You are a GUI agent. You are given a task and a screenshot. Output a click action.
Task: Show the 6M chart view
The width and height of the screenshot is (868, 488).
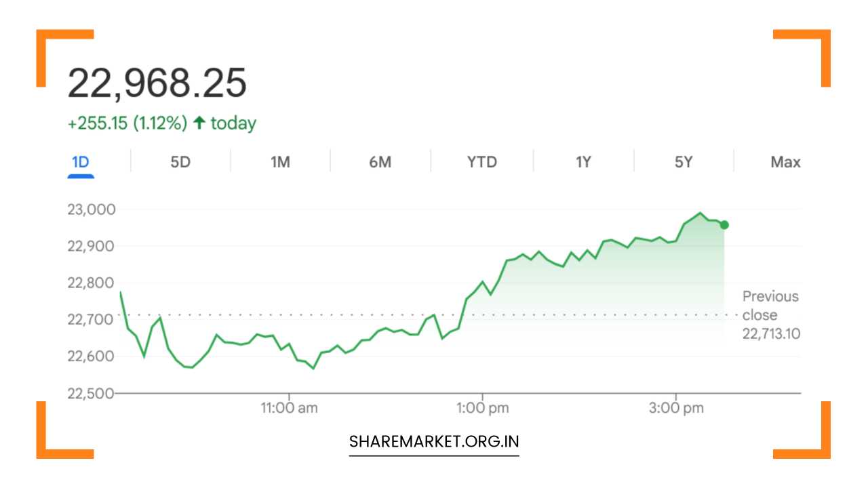coord(380,163)
